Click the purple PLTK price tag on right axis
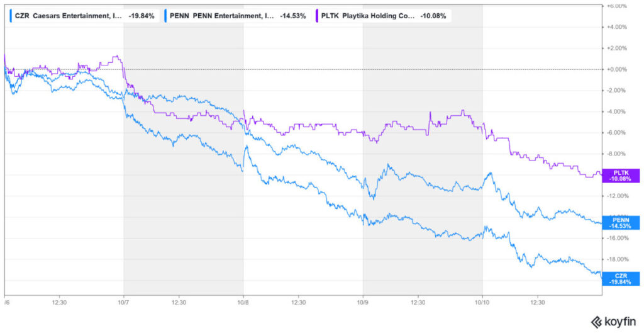The width and height of the screenshot is (644, 333). click(x=621, y=175)
